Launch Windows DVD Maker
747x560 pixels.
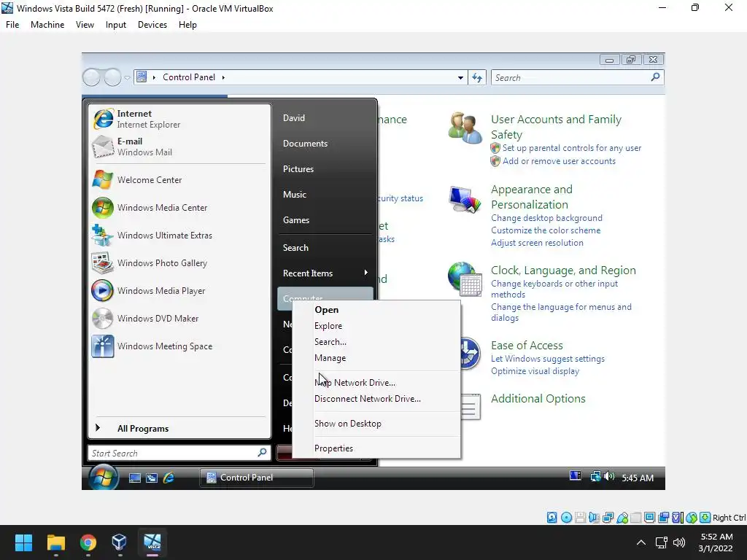pos(179,318)
